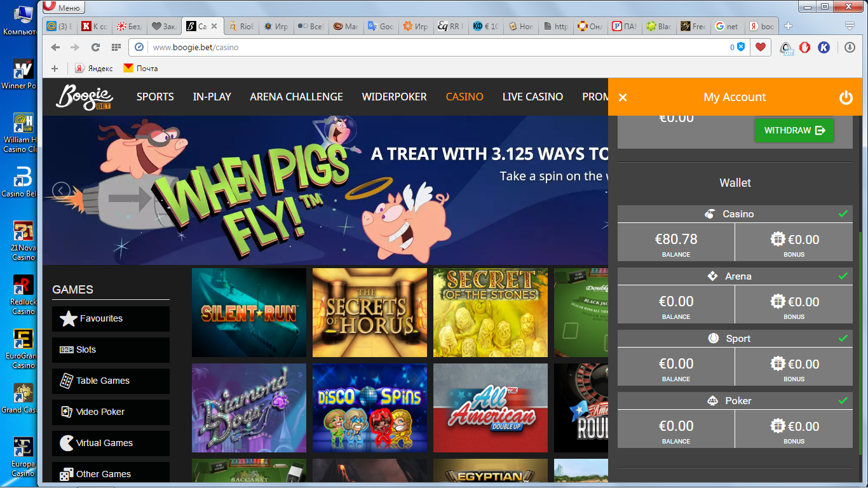
Task: Click the Casino balance €80.78
Action: click(676, 240)
